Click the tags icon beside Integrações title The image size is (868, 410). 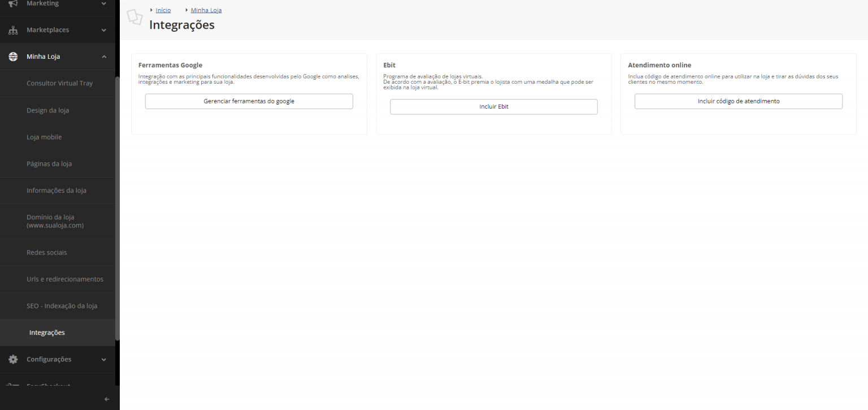tap(134, 17)
